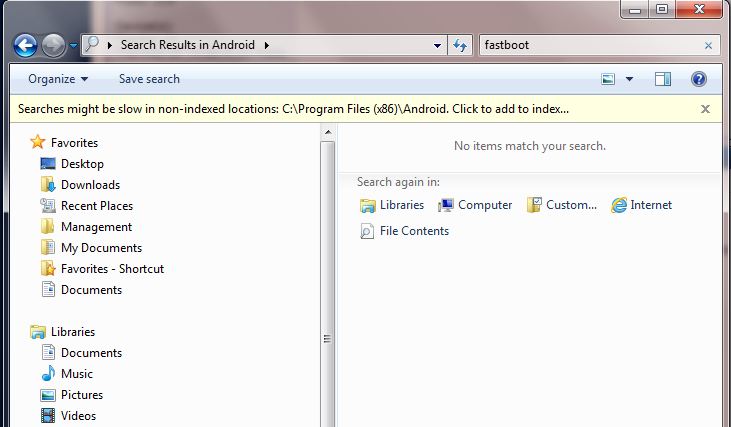Click Save search in toolbar

click(149, 79)
